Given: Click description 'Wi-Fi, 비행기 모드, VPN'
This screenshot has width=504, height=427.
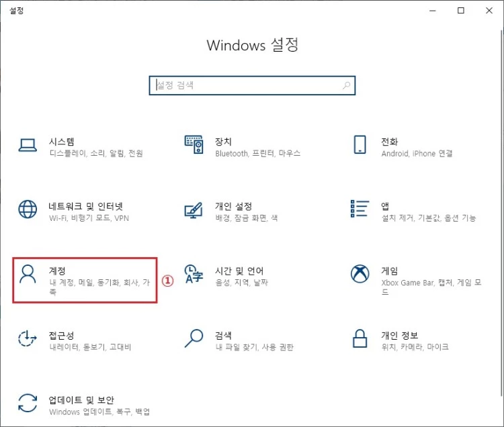Looking at the screenshot, I should tap(89, 218).
